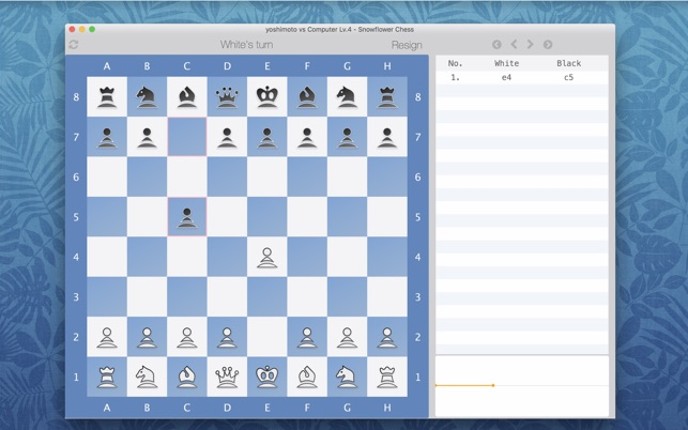Viewport: 688px width, 430px height.
Task: Click the refresh new game icon
Action: pyautogui.click(x=74, y=44)
